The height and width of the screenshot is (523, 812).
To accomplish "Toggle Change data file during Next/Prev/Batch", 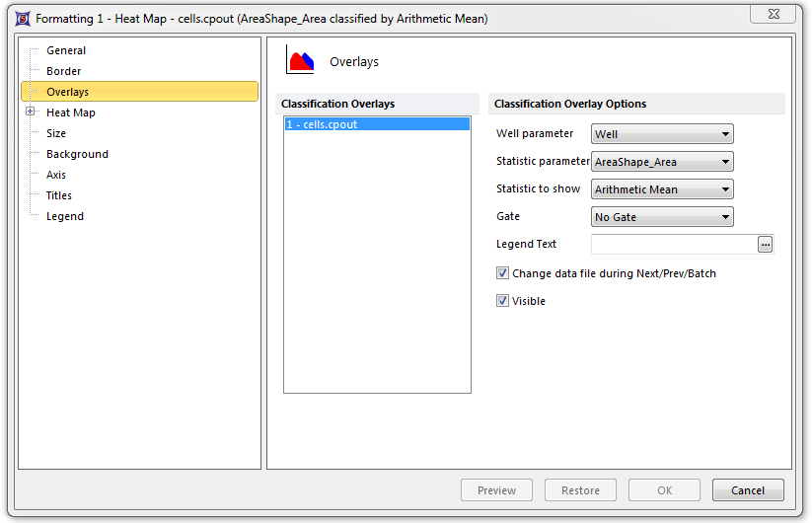I will [x=503, y=273].
